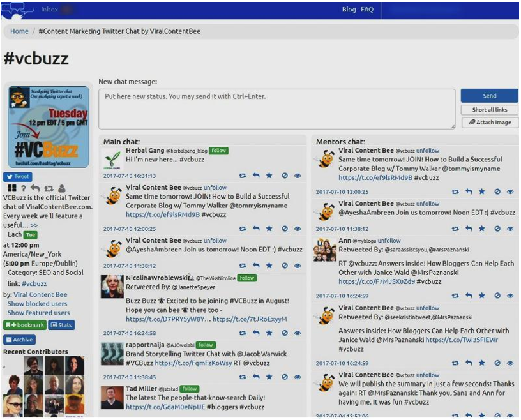Toggle the eye on Main chat "Same time tomorrow" message
This screenshot has height=420, width=521.
click(x=298, y=229)
